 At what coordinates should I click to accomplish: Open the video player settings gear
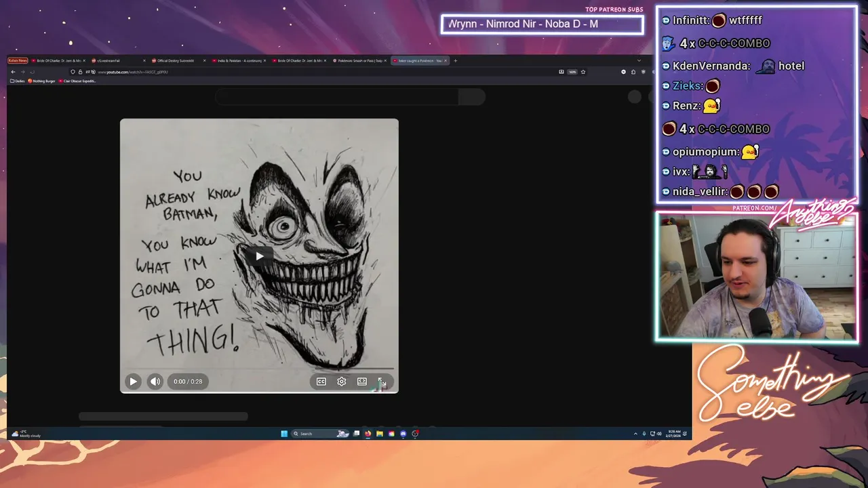coord(342,382)
